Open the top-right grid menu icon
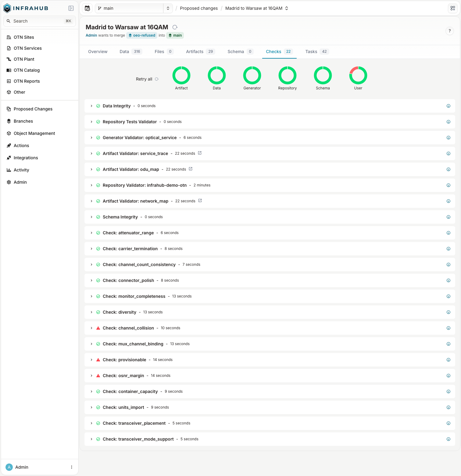 pos(453,8)
